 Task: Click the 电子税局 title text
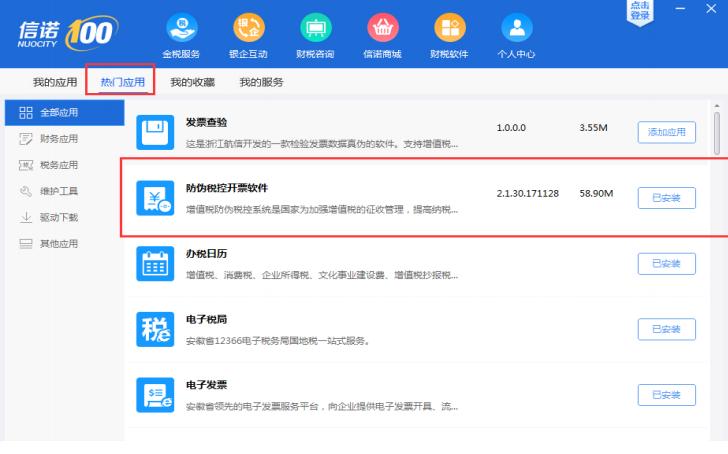tap(206, 319)
